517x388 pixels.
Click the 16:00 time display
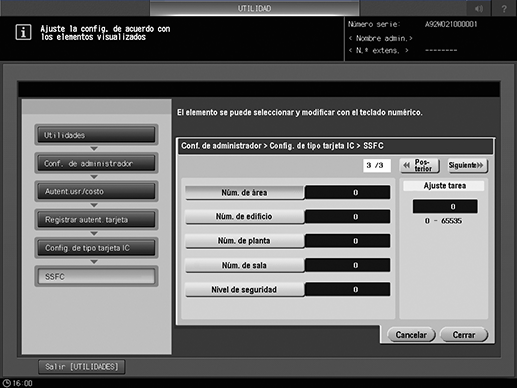(23, 383)
